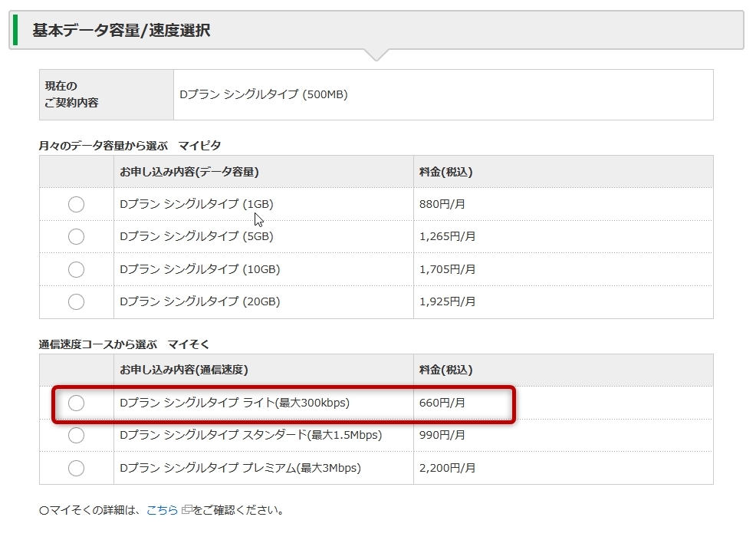
Task: Pick the 10GB data plan radio button
Action: pyautogui.click(x=76, y=269)
